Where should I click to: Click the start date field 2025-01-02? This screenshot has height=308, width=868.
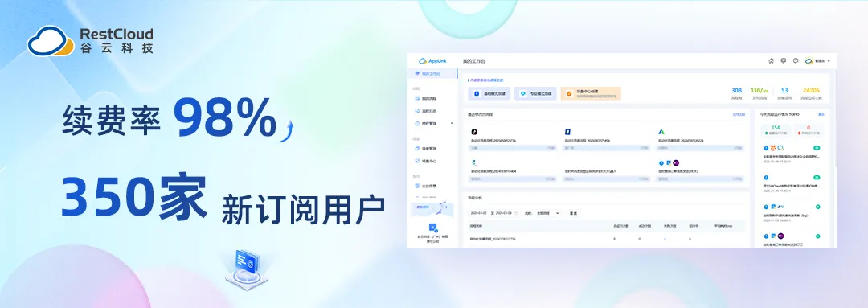tap(478, 213)
